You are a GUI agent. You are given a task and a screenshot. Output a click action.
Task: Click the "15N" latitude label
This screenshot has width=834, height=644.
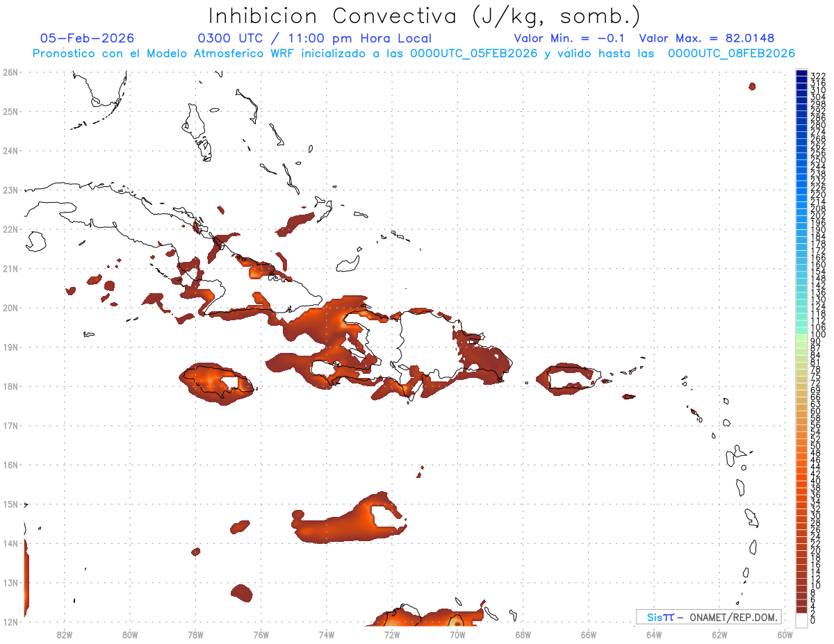coord(10,504)
